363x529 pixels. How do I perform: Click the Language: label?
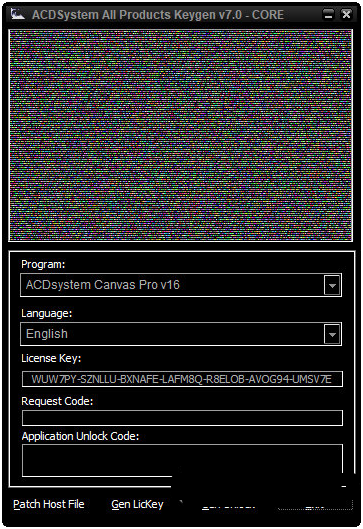47,313
